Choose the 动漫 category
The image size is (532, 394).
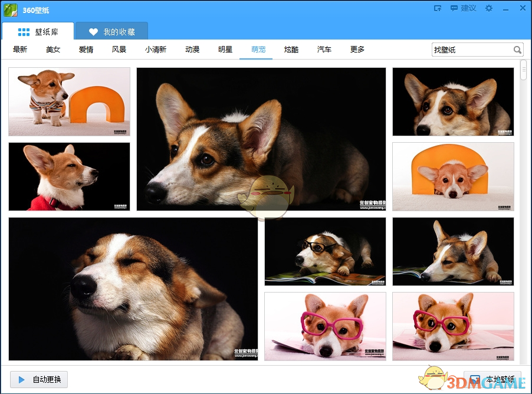[192, 50]
